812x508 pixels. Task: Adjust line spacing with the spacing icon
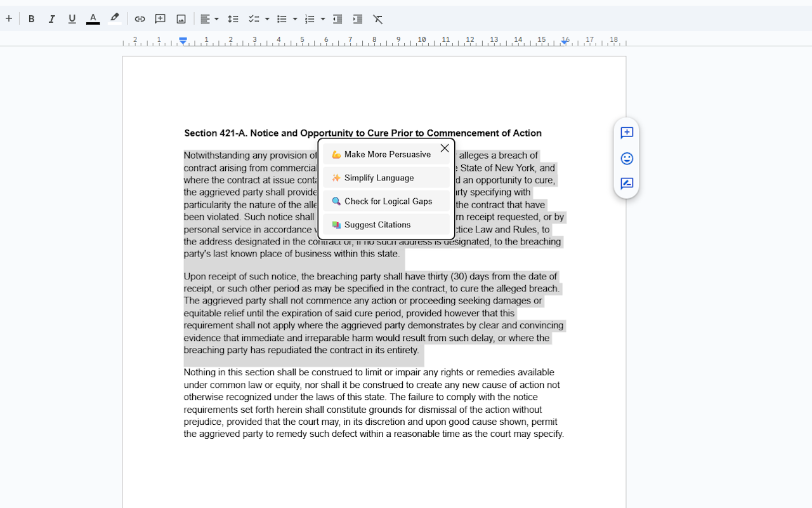(233, 19)
